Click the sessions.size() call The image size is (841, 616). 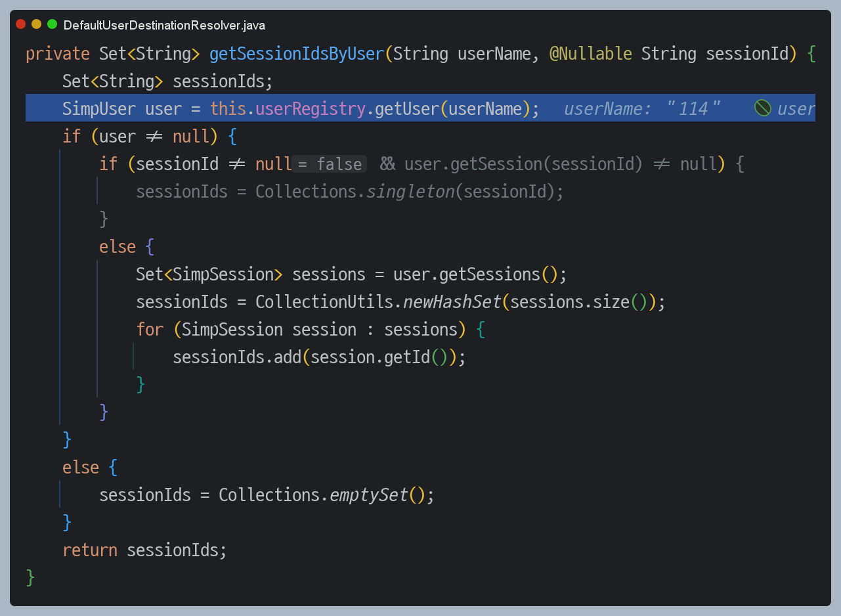tap(578, 301)
